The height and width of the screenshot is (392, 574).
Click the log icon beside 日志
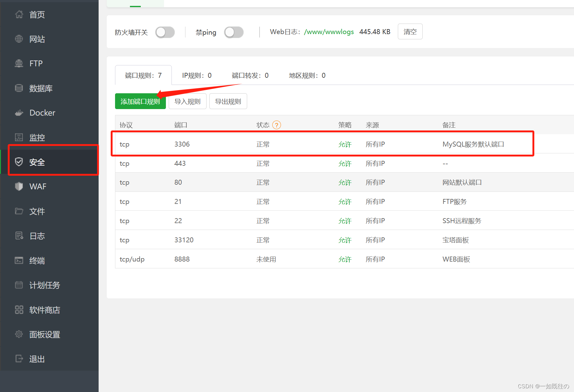(19, 236)
